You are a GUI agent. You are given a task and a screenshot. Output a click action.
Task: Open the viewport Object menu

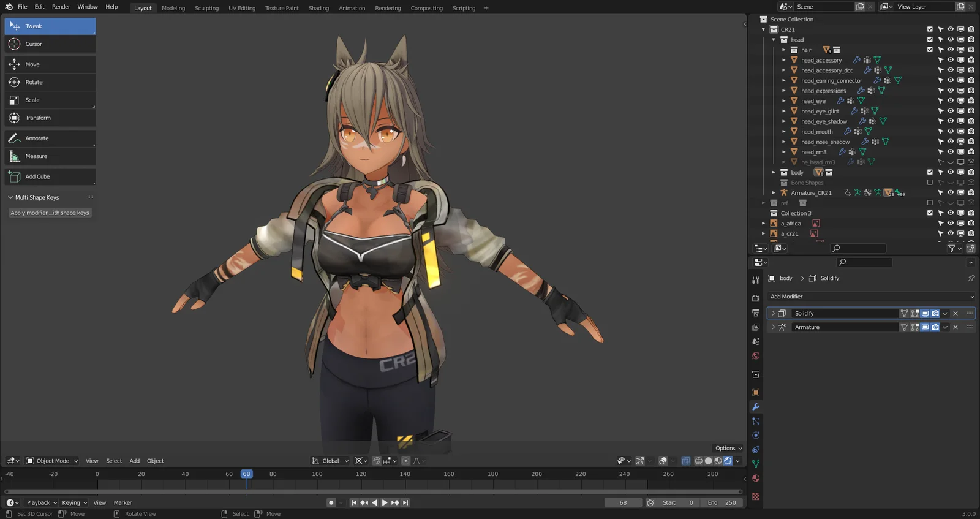[x=155, y=461]
